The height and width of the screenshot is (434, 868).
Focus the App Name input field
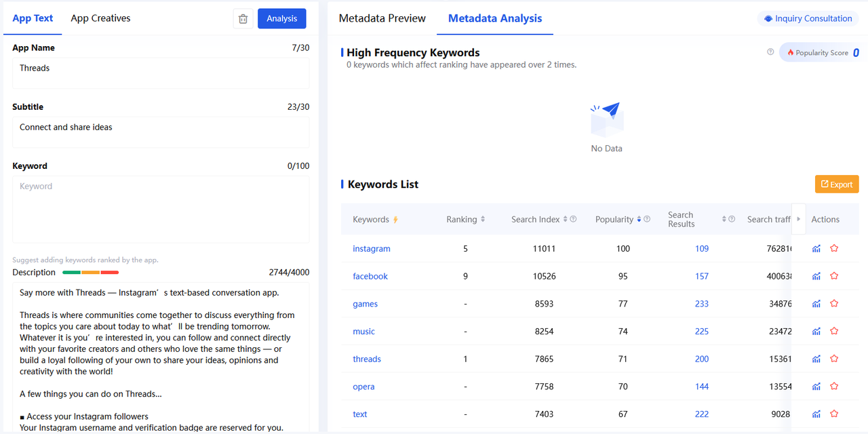pyautogui.click(x=161, y=73)
